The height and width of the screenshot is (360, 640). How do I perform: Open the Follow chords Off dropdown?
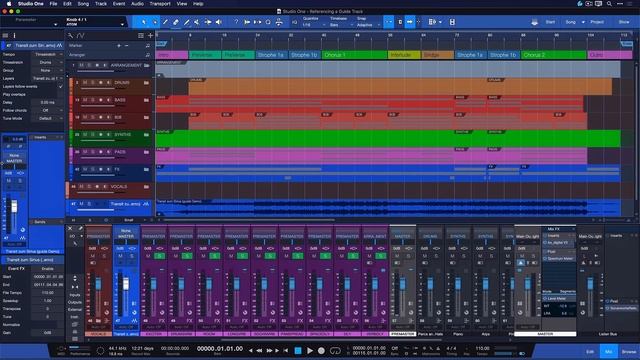(48, 111)
